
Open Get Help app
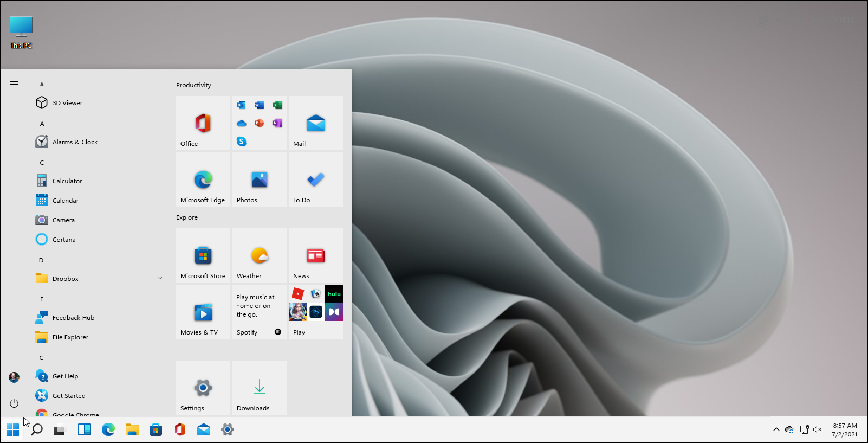[99, 376]
